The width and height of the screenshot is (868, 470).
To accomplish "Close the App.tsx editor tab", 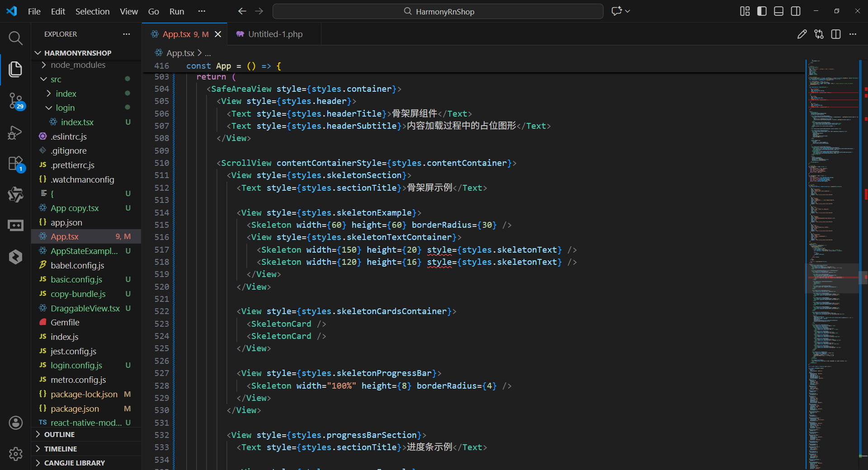I will (218, 34).
